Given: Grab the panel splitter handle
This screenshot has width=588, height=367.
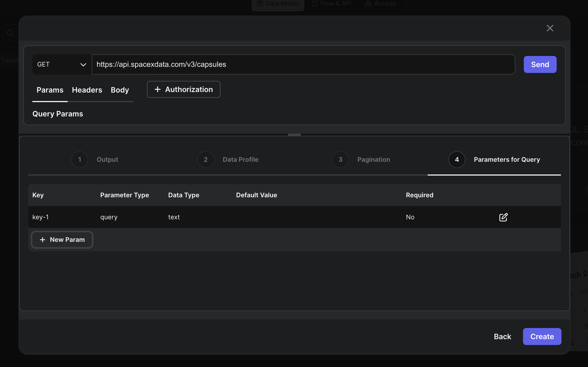Looking at the screenshot, I should pyautogui.click(x=295, y=135).
